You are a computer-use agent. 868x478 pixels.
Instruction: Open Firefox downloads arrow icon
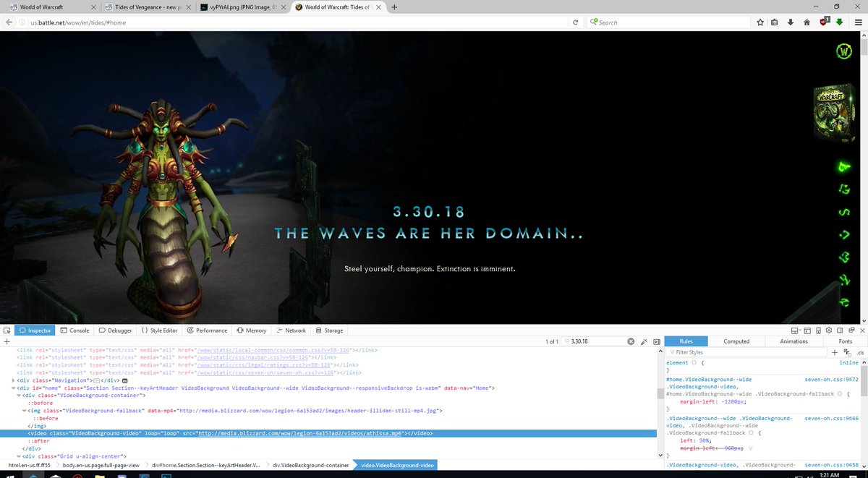[791, 22]
